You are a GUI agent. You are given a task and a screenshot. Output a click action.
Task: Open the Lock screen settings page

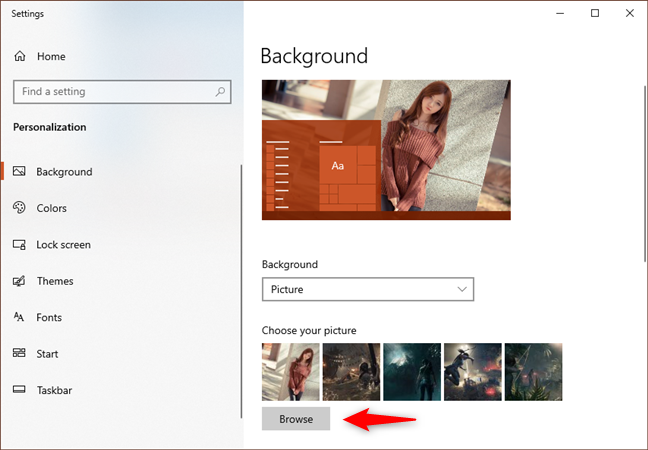(63, 245)
